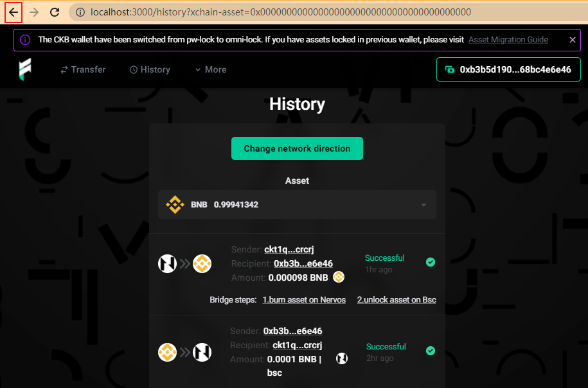Open the Asset Migration Guide link

508,40
